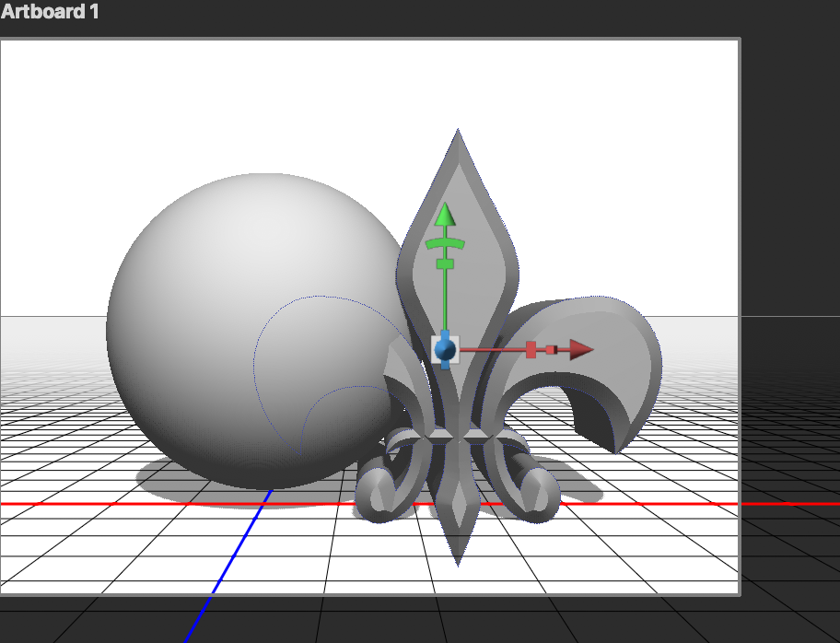Image resolution: width=840 pixels, height=643 pixels.
Task: Click the small green Y-axis scale box
Action: point(446,263)
